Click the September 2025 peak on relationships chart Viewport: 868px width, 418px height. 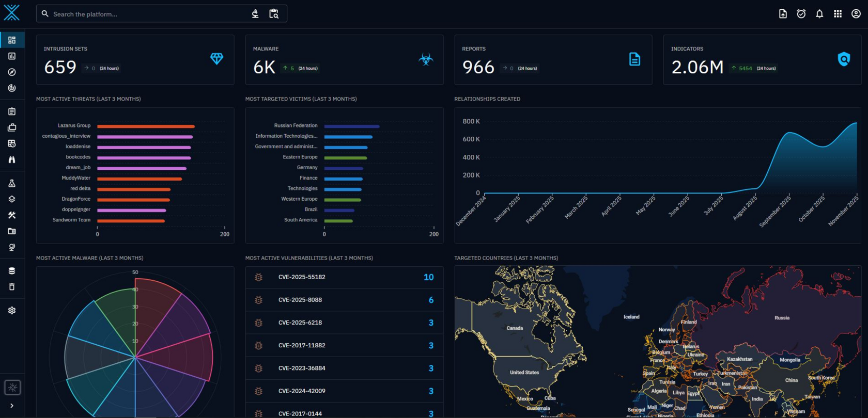(789, 133)
